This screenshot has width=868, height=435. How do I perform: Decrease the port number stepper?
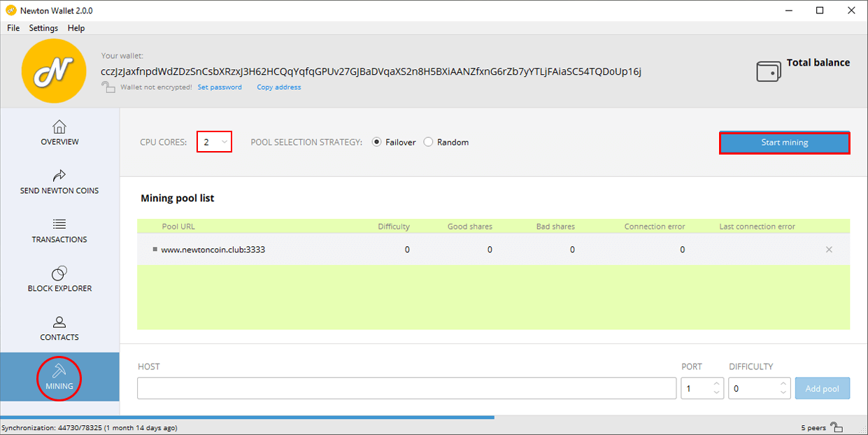click(x=716, y=393)
